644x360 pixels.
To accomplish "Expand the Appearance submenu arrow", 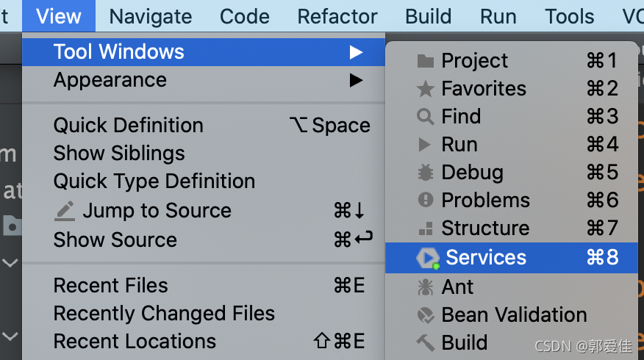I will click(356, 80).
